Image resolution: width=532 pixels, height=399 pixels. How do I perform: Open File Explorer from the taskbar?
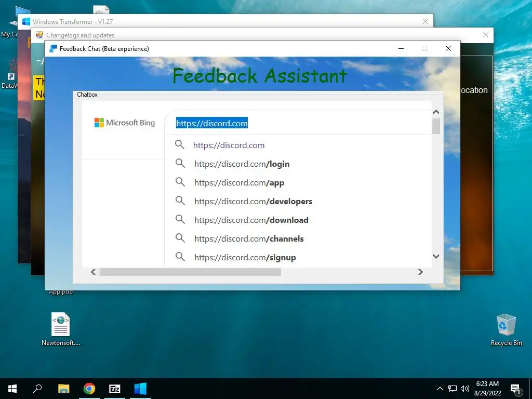tap(63, 389)
